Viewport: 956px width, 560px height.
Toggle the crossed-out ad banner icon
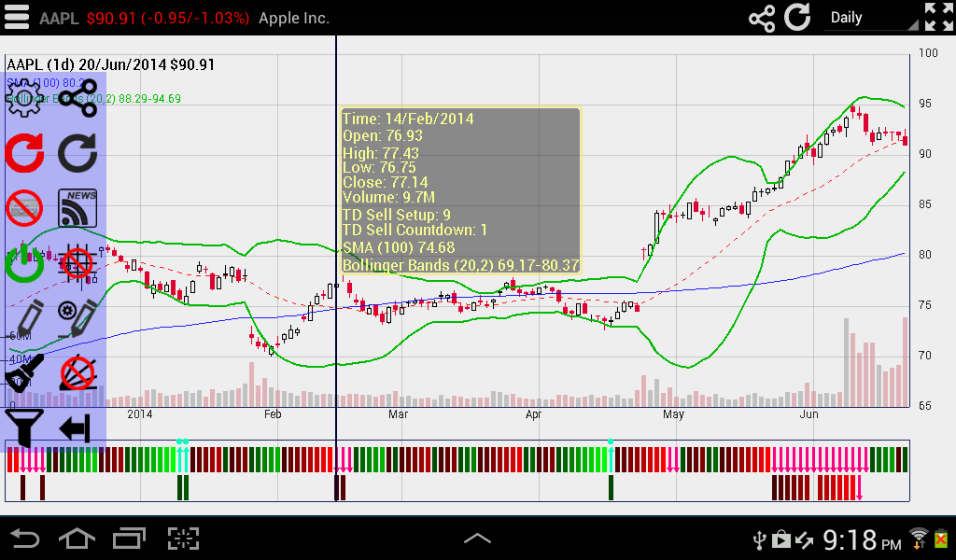25,207
